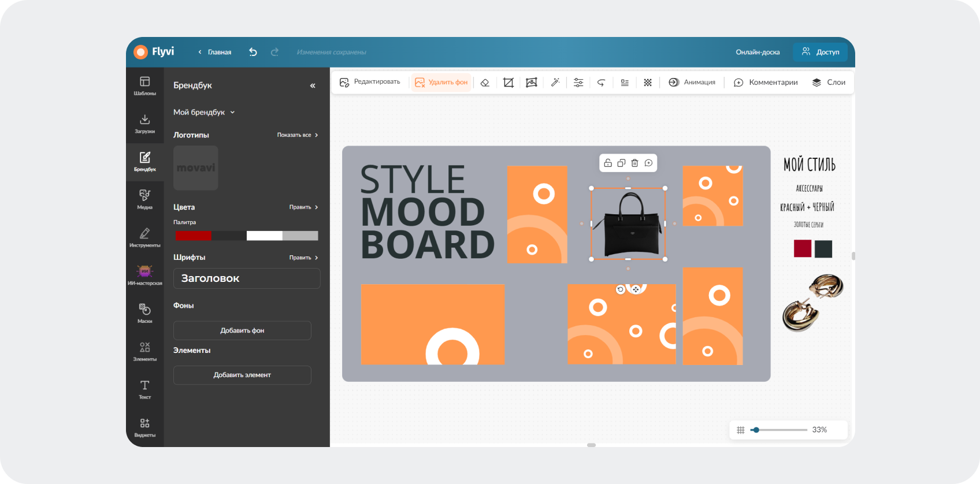
Task: Open the adjustment sliders settings icon
Action: coord(578,83)
